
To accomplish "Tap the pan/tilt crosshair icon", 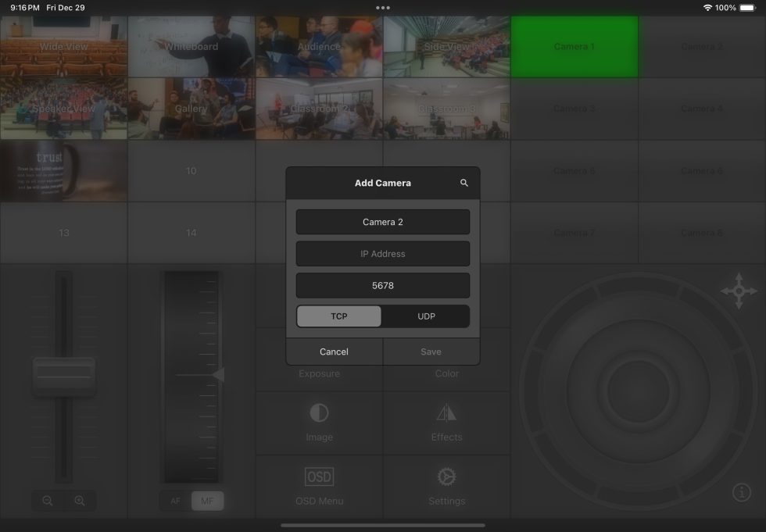I will [x=738, y=290].
